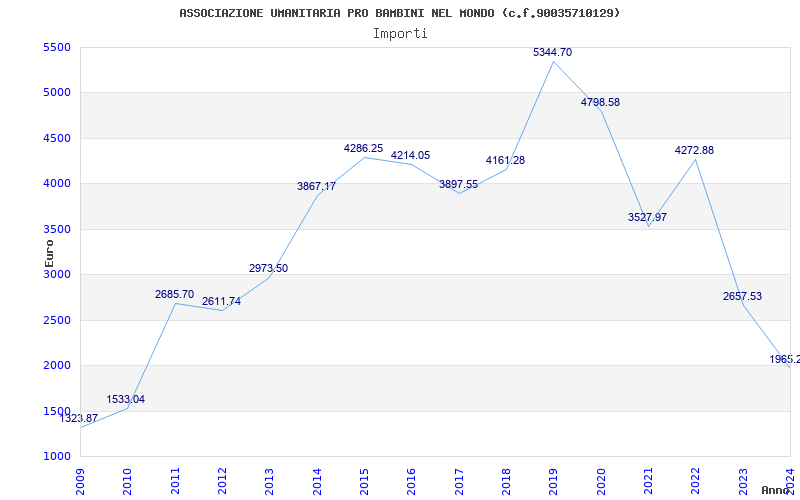Click the Euro axis label
This screenshot has width=800, height=500.
pyautogui.click(x=49, y=253)
